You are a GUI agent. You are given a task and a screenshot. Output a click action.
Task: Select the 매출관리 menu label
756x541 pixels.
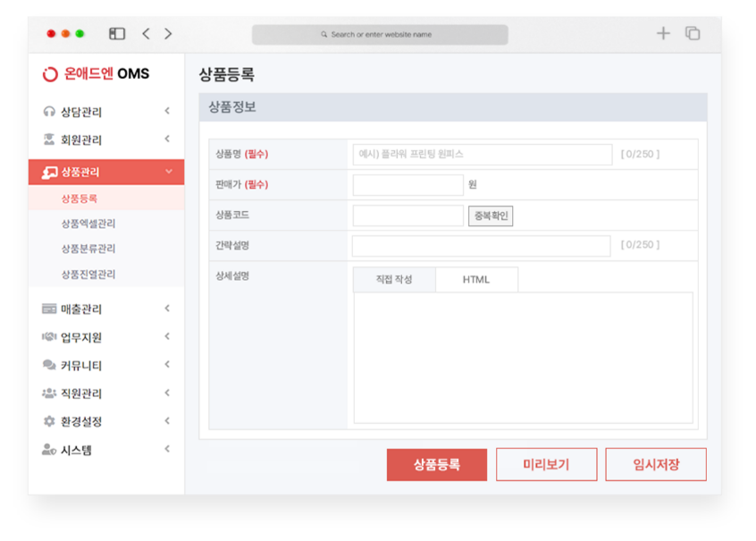coord(81,309)
